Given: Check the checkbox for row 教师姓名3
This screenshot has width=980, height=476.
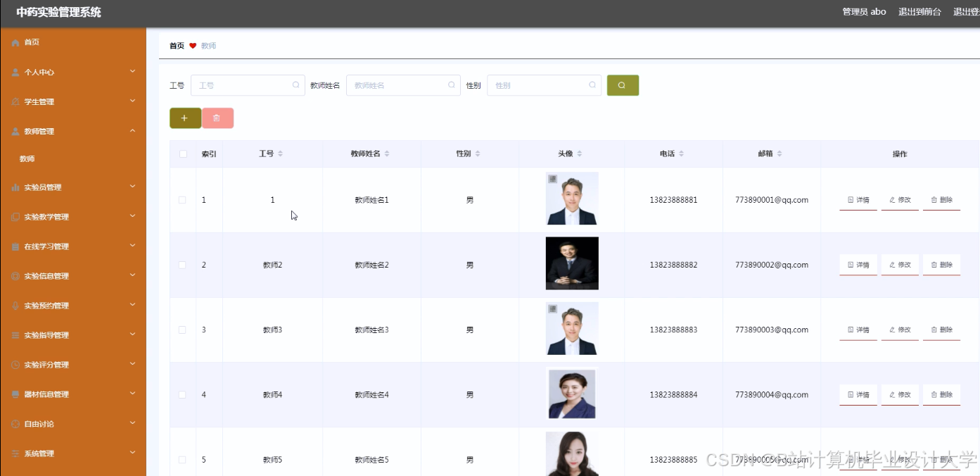Looking at the screenshot, I should (x=182, y=330).
